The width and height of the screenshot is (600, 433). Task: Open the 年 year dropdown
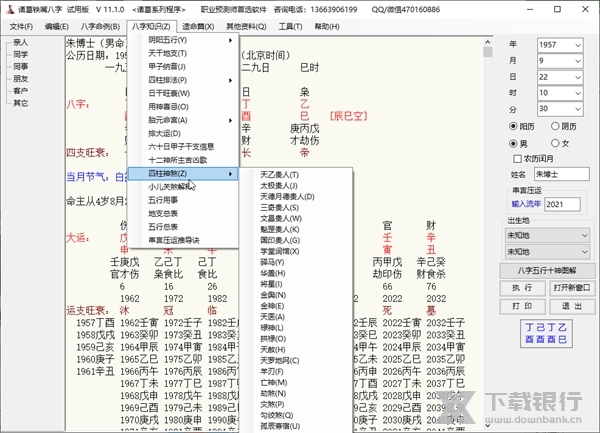click(x=578, y=45)
